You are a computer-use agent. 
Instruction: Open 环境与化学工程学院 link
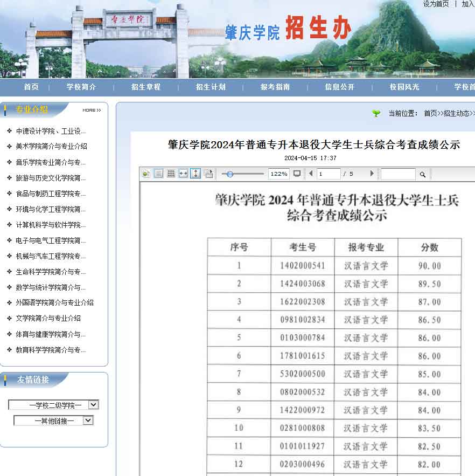click(x=51, y=209)
